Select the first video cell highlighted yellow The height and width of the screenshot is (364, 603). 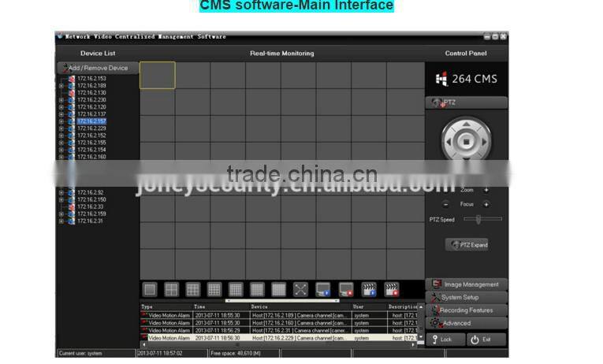[x=157, y=75]
